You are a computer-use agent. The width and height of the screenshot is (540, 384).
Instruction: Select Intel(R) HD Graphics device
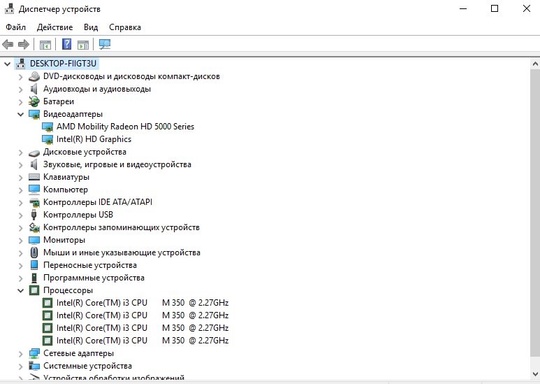tap(94, 139)
